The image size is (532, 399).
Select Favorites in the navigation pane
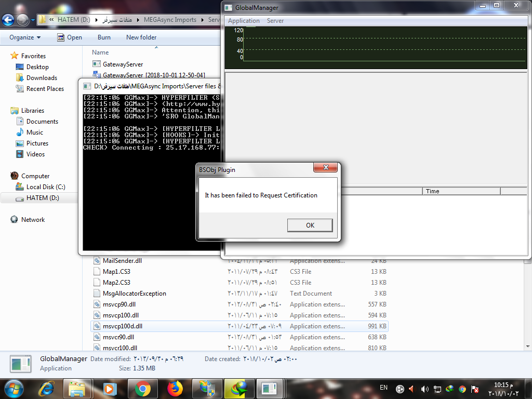[x=33, y=56]
